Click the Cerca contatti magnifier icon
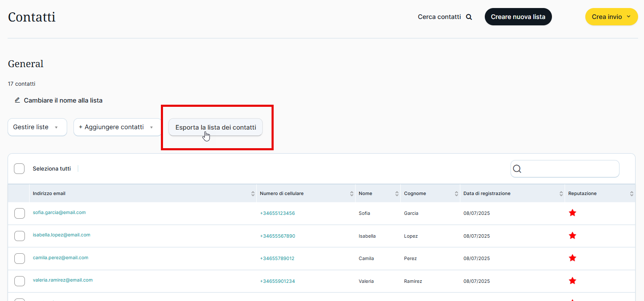Screen dimensions: 644x301 (x=469, y=17)
